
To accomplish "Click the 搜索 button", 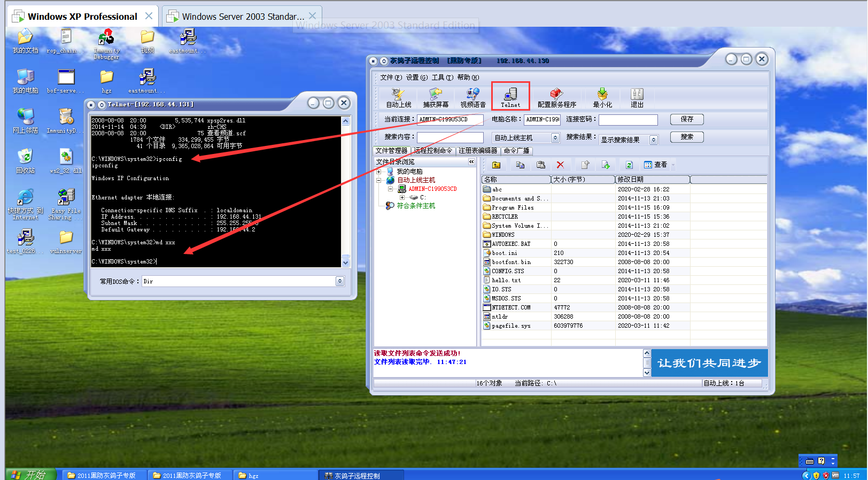I will 687,137.
